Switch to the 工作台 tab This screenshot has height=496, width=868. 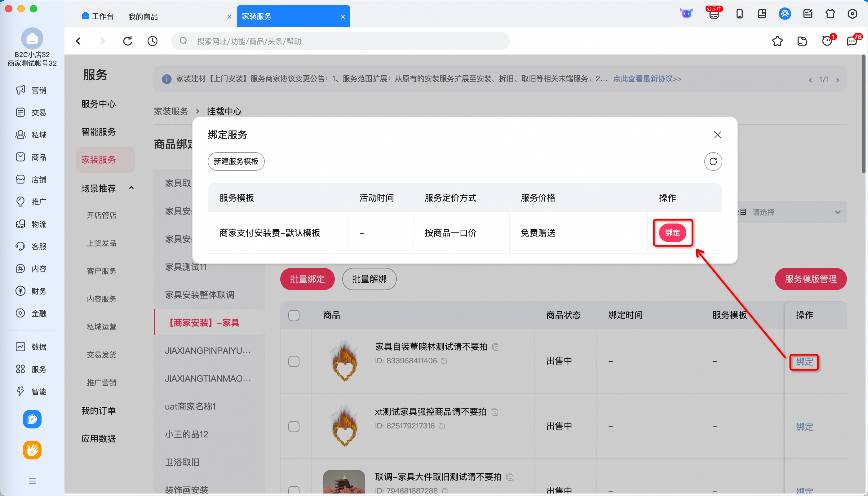pos(98,16)
